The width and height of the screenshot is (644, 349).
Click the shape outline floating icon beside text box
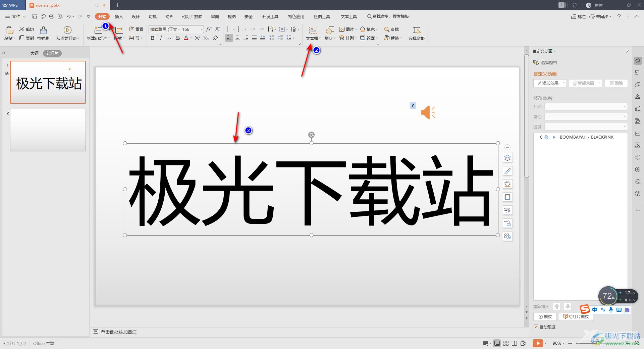[507, 197]
